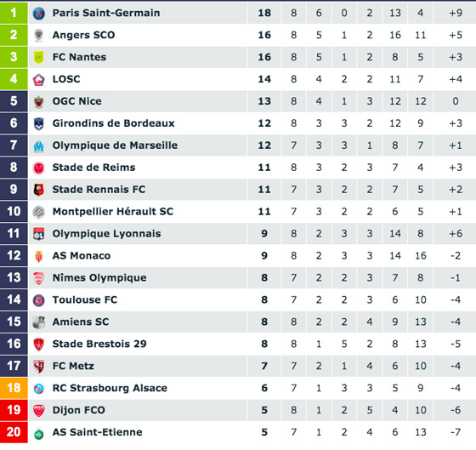Open the Stade de Reims team link
The width and height of the screenshot is (476, 450).
93,168
